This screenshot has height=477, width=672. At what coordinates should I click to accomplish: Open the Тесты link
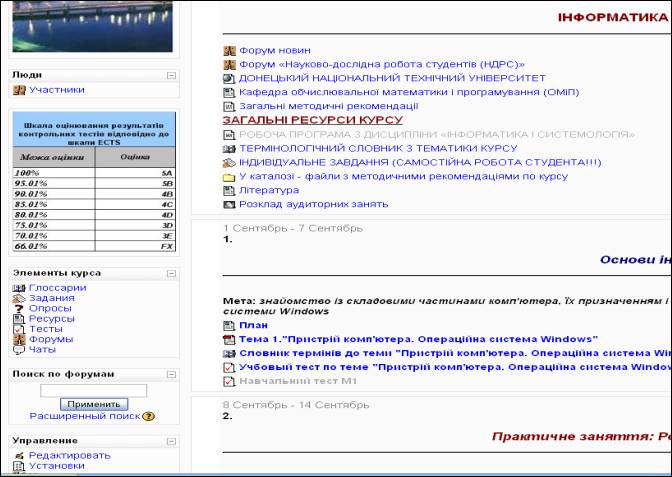pos(45,329)
